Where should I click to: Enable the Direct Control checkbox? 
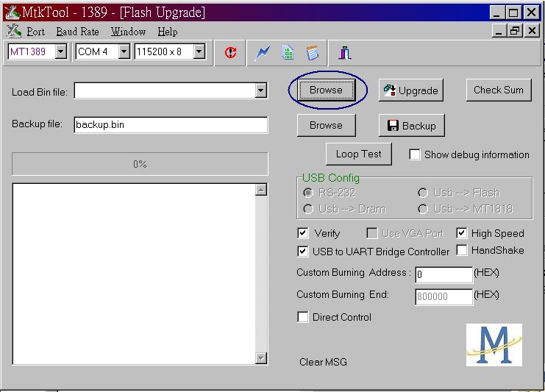click(303, 317)
